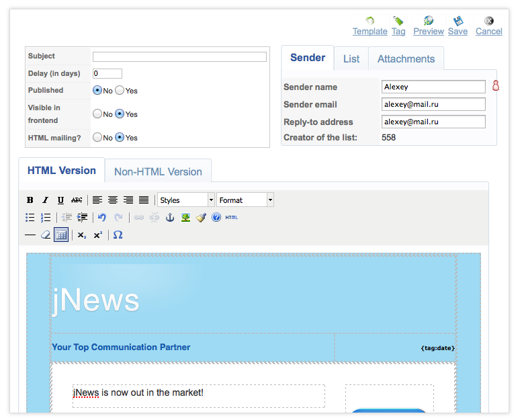518x420 pixels.
Task: Click the unlink broken chain icon
Action: coord(155,218)
